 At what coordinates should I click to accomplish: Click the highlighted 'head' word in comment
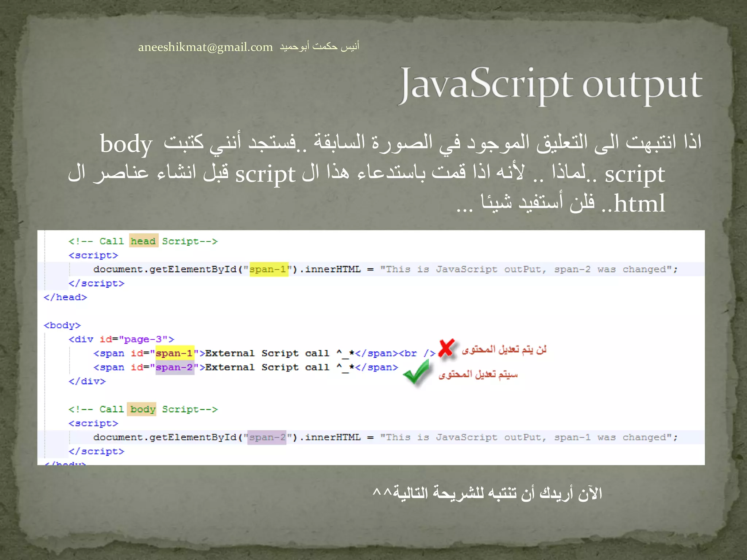pos(144,241)
